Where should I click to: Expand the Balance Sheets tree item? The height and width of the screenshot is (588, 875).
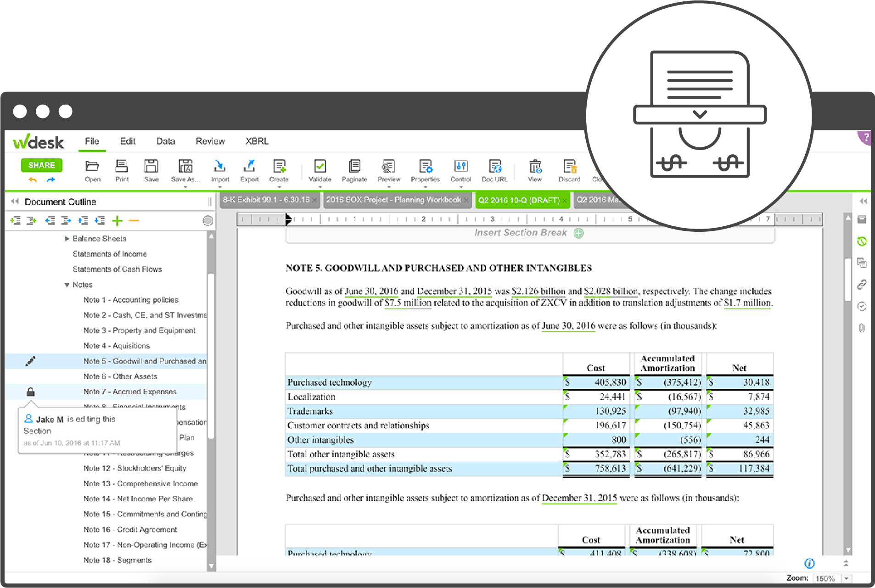point(67,239)
